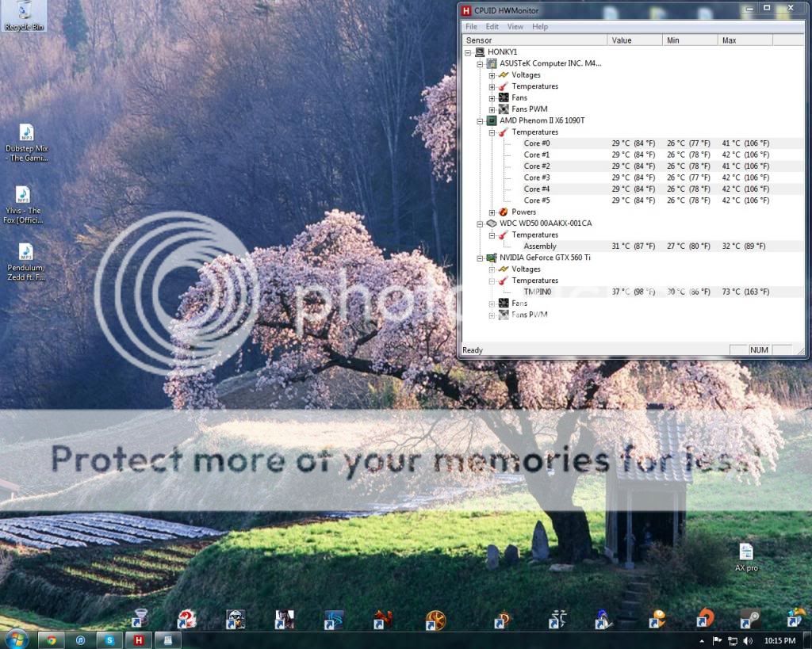Click the voltage icon under ASUSTeK Computer

(x=504, y=75)
